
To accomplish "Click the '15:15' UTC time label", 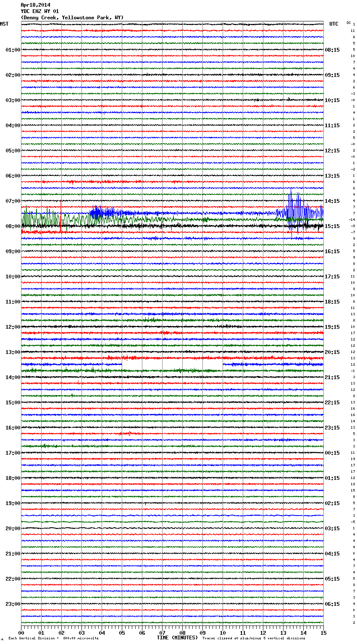I will point(332,226).
